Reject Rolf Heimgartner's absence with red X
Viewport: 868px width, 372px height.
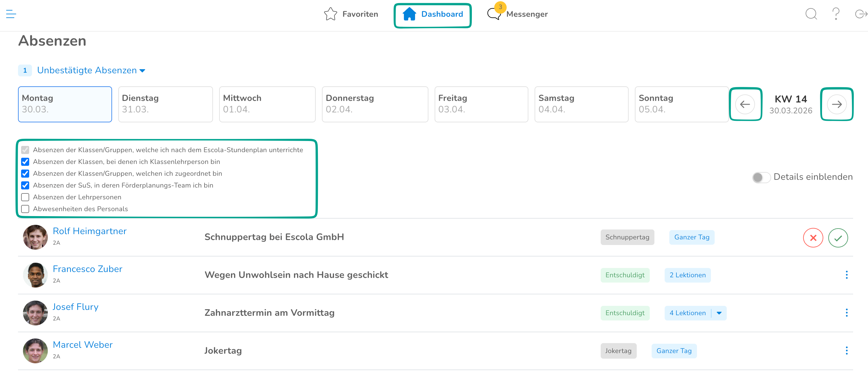click(813, 238)
